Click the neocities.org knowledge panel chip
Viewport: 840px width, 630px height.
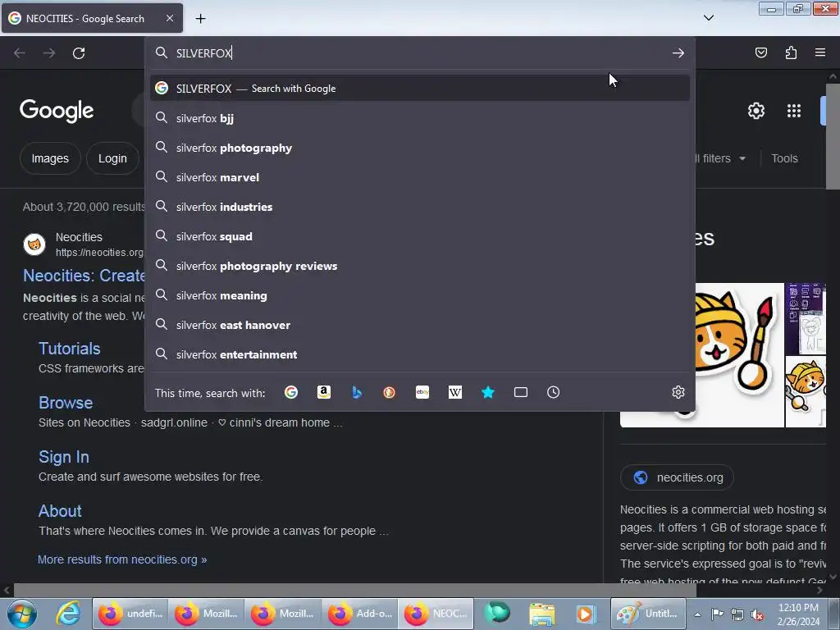677,477
